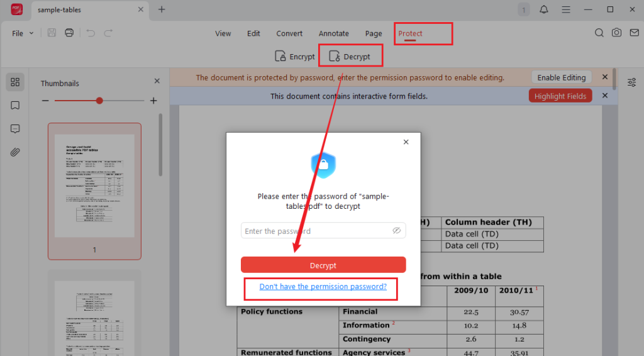
Task: Dismiss the password protection banner
Action: pyautogui.click(x=604, y=77)
